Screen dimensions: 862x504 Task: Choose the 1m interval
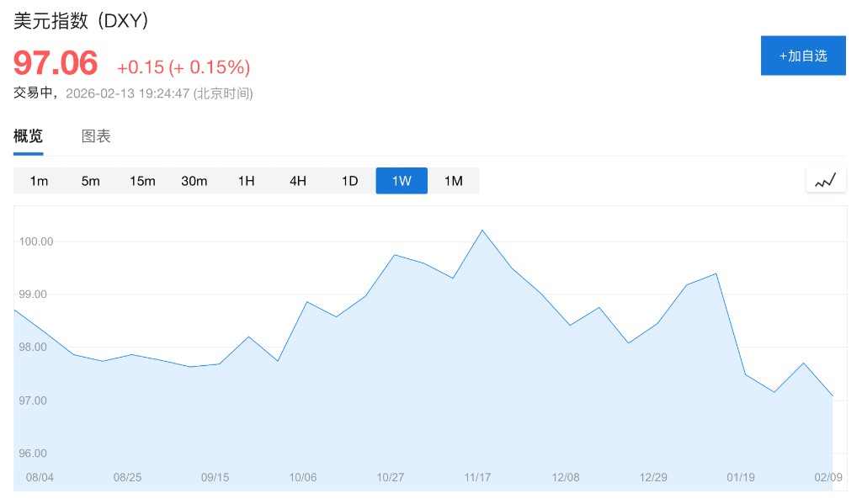pos(39,181)
